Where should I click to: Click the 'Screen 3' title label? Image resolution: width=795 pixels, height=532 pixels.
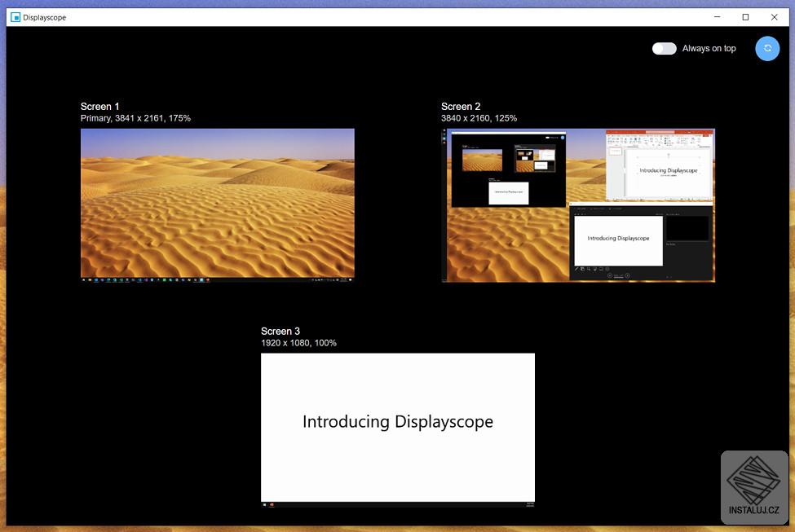(x=280, y=332)
